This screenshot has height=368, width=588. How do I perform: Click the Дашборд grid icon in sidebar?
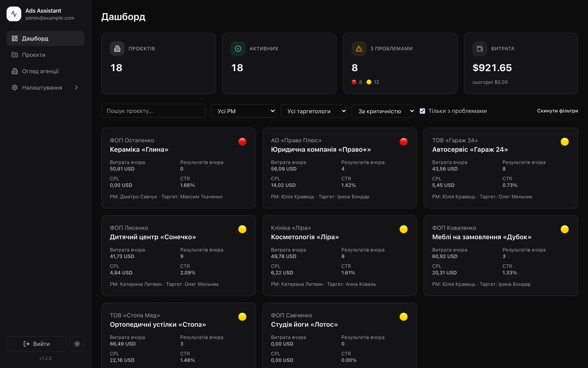pos(14,38)
